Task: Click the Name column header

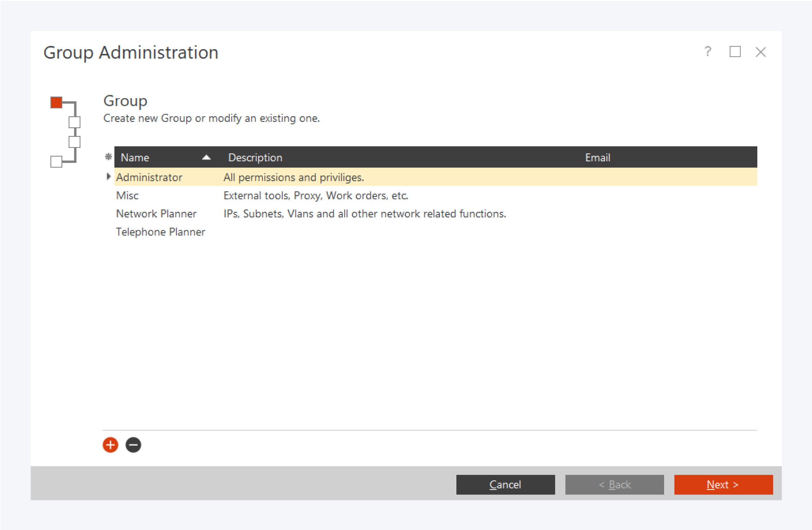Action: pyautogui.click(x=135, y=157)
